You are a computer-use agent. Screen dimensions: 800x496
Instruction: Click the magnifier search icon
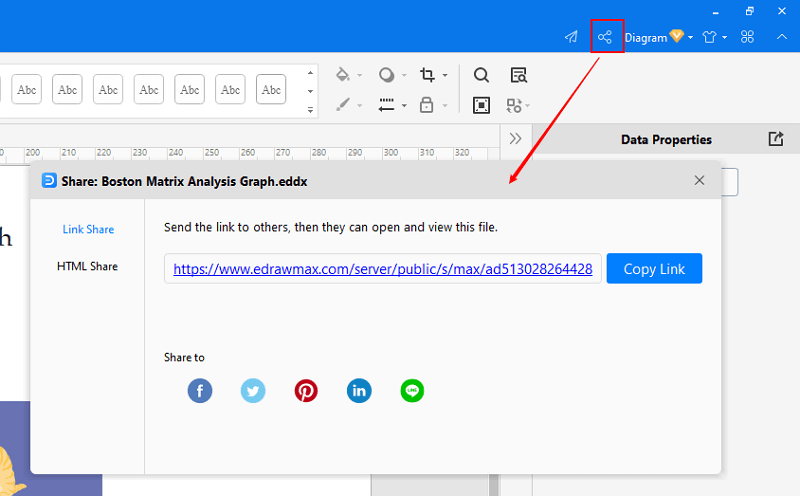(x=481, y=75)
